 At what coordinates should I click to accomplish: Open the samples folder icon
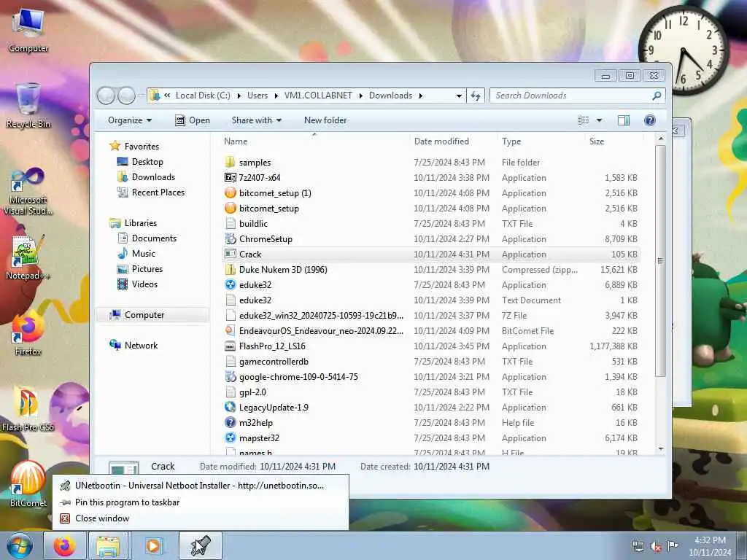230,162
